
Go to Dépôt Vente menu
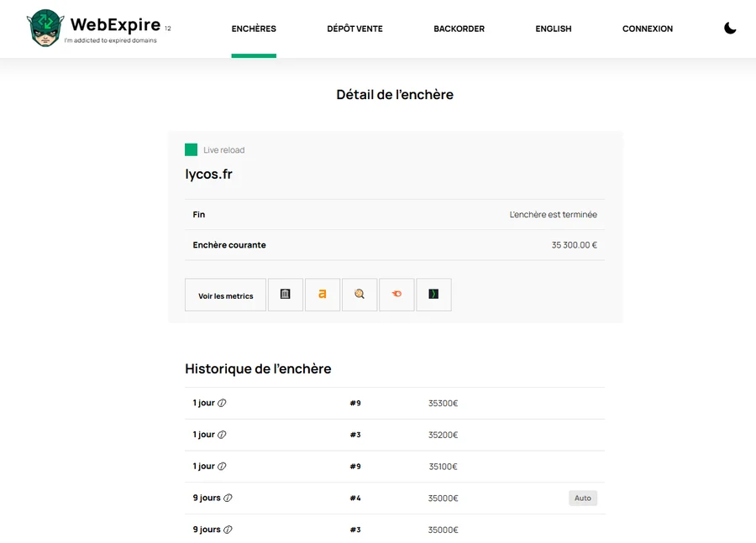point(354,29)
